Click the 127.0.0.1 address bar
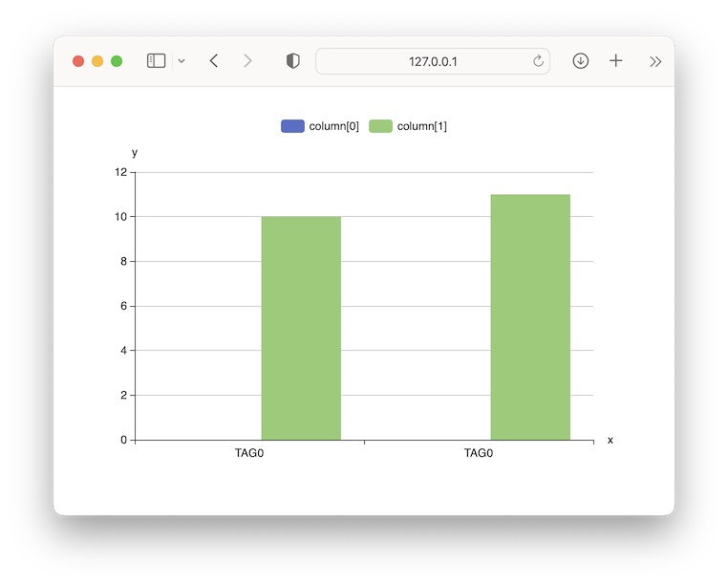 click(x=434, y=61)
